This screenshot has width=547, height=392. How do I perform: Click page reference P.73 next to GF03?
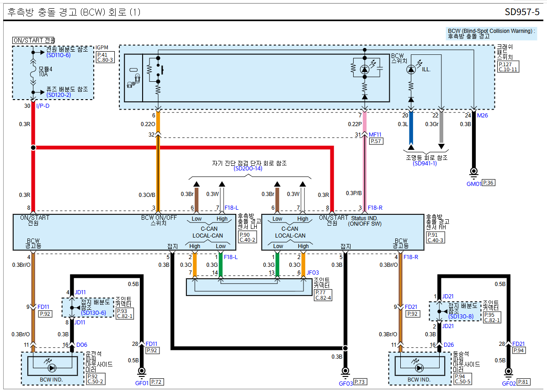click(x=360, y=382)
